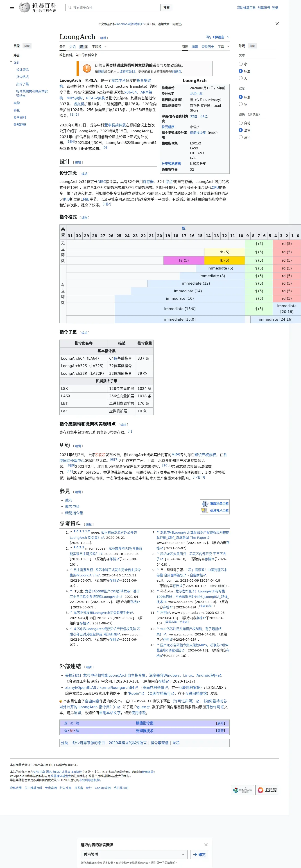Click the Wikipedia globe logo

point(25,7)
